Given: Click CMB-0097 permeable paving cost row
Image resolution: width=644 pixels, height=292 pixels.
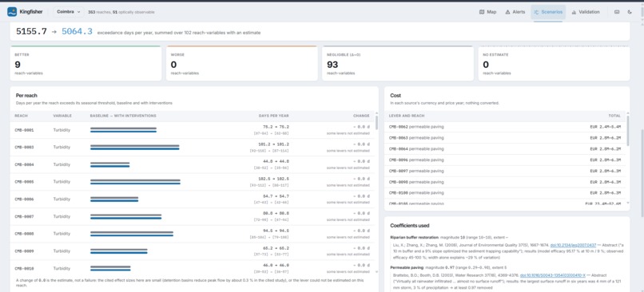Looking at the screenshot, I should click(x=505, y=171).
